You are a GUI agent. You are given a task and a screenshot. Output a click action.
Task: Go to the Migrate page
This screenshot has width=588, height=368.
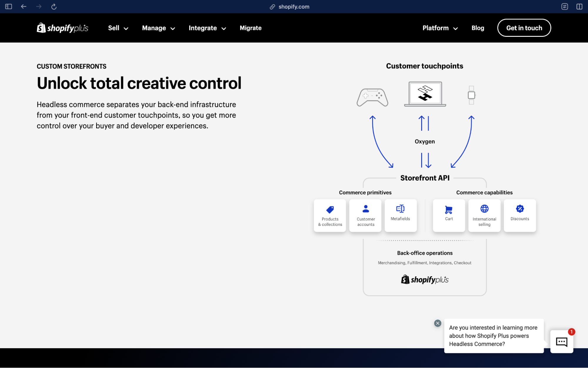point(251,28)
